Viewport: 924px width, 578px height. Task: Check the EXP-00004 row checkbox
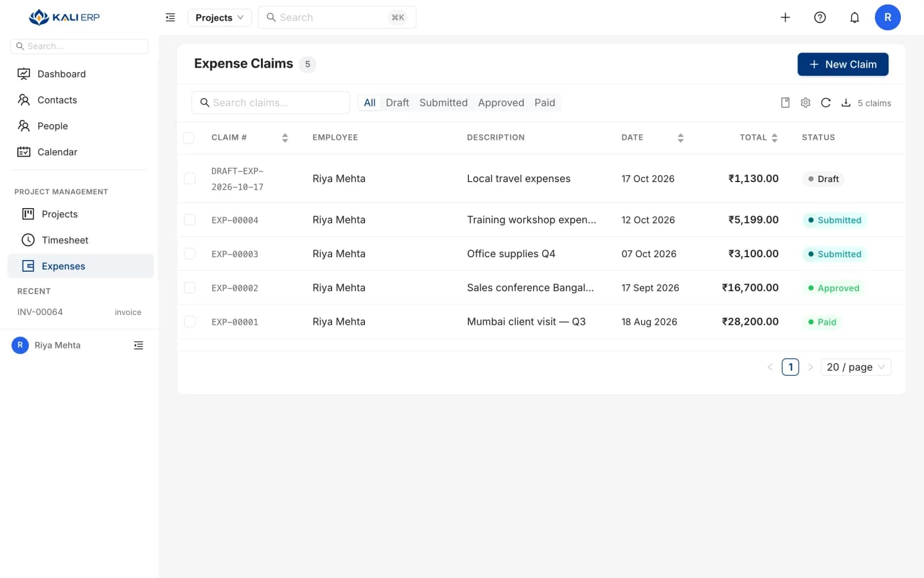point(189,220)
